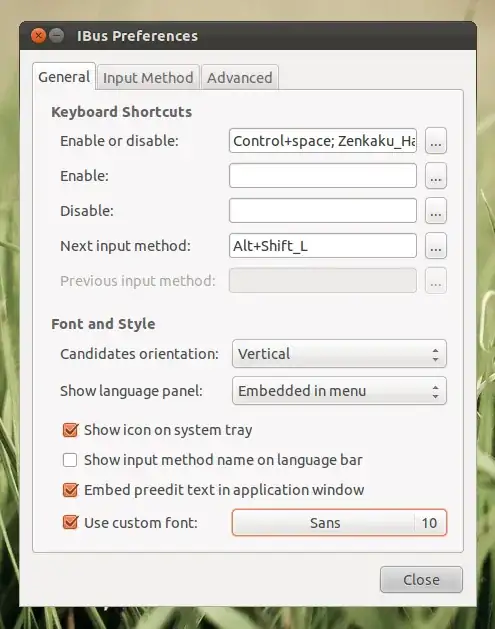Focus the Disable shortcut text field
495x629 pixels.
click(323, 211)
